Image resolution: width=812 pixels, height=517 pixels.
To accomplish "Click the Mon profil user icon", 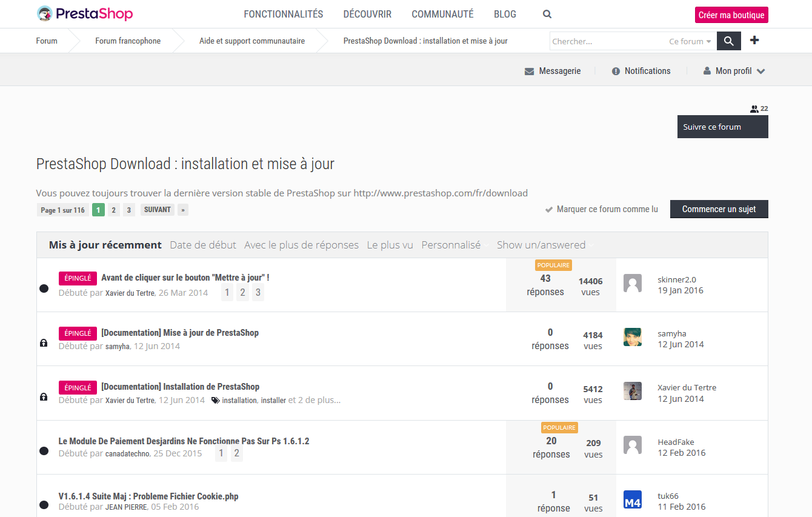I will click(707, 71).
